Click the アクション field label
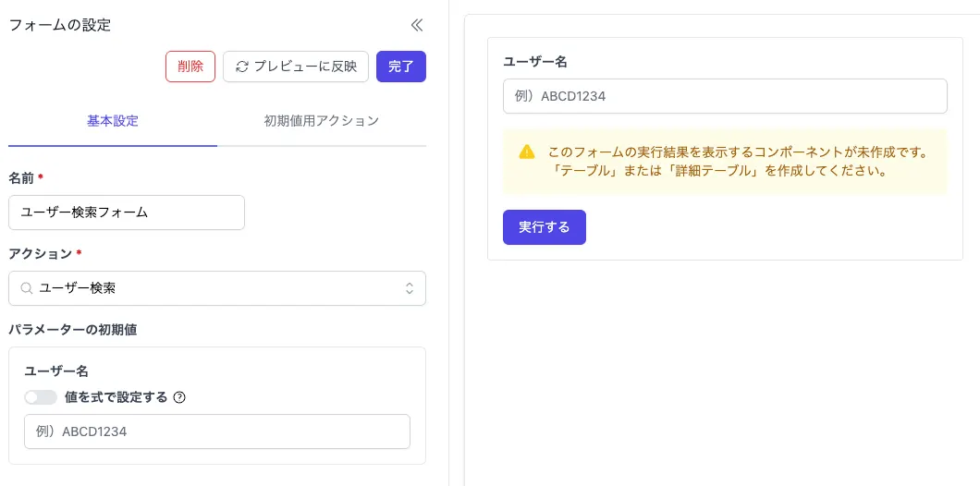The height and width of the screenshot is (486, 980). click(x=41, y=253)
